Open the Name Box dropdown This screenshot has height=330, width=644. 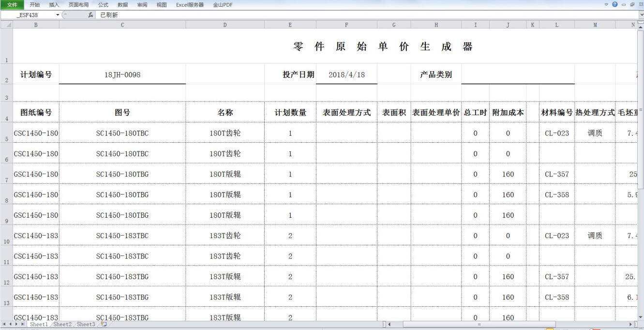[58, 15]
